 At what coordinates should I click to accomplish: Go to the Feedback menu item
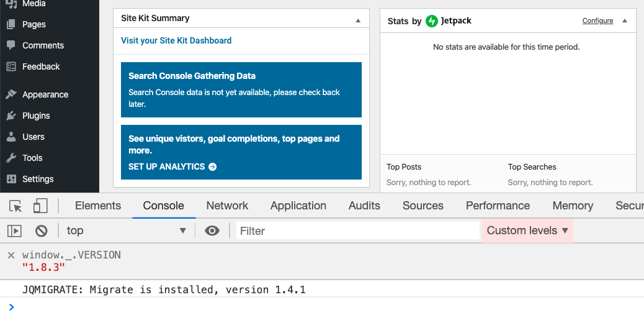(41, 66)
